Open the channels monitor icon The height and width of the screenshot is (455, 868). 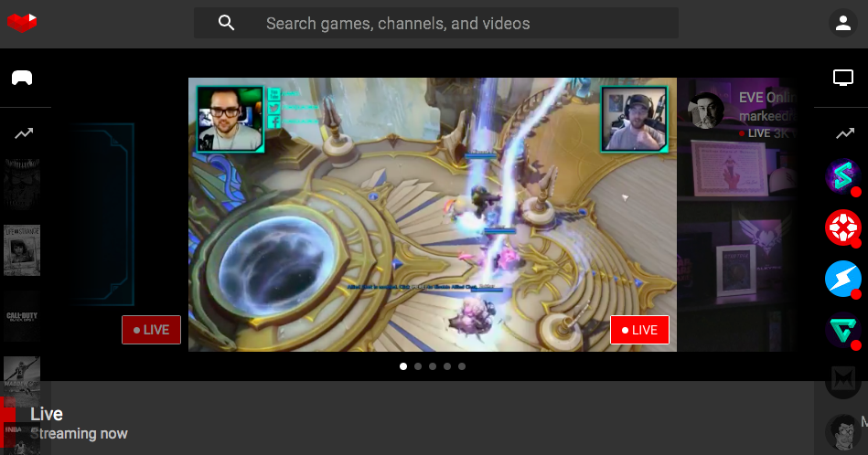pyautogui.click(x=842, y=78)
